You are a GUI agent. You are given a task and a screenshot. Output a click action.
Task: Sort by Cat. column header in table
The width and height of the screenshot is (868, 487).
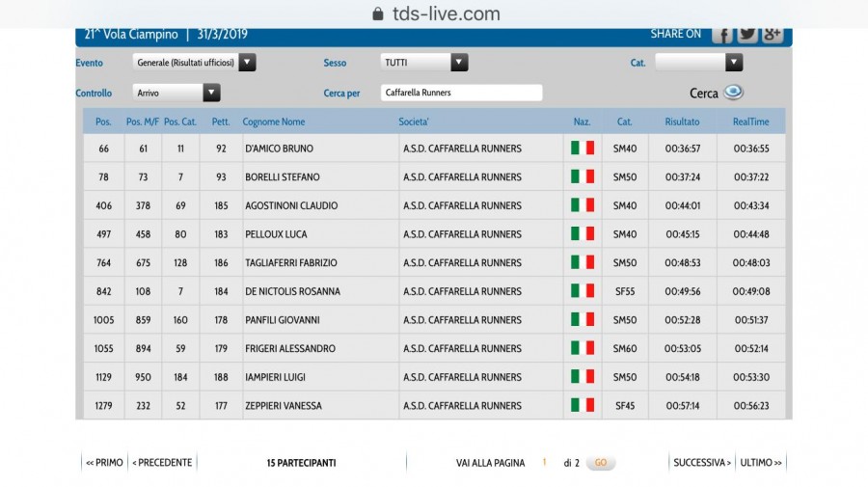pos(624,122)
